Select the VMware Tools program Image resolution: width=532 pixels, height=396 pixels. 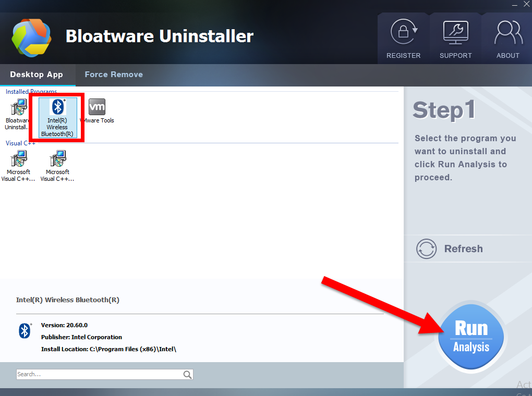click(98, 111)
